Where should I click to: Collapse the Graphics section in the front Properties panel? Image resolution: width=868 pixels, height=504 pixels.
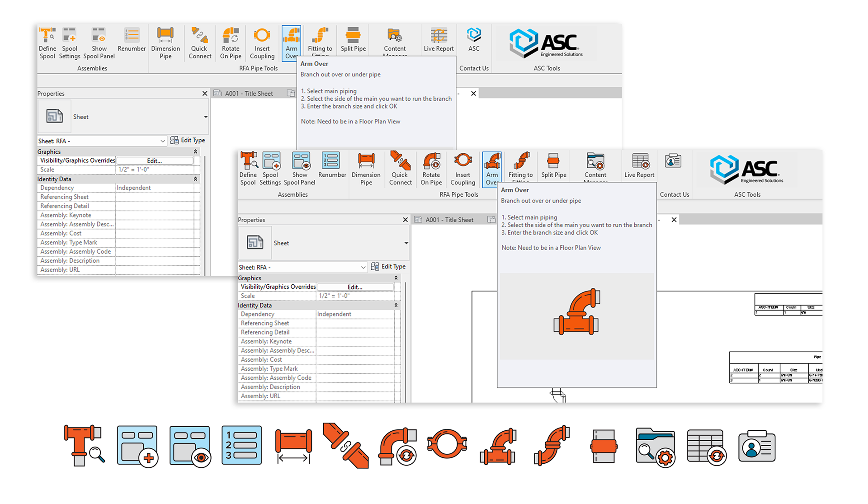tap(396, 278)
